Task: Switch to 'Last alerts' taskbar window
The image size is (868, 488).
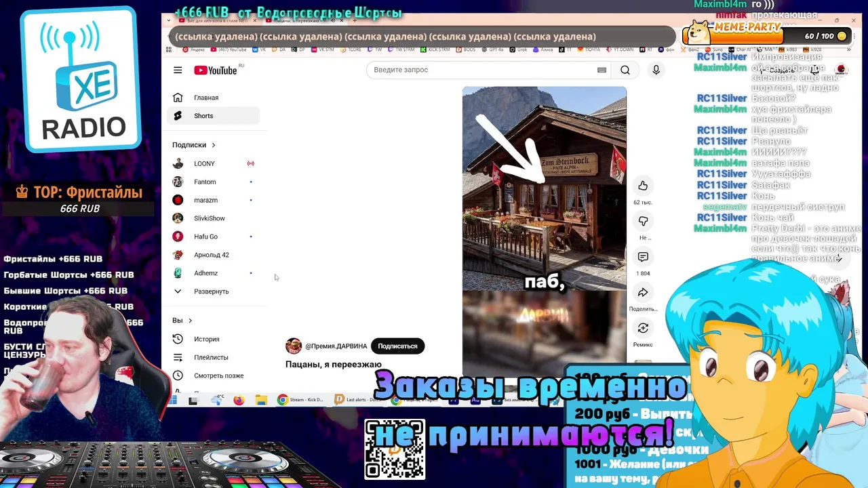Action: (x=359, y=400)
